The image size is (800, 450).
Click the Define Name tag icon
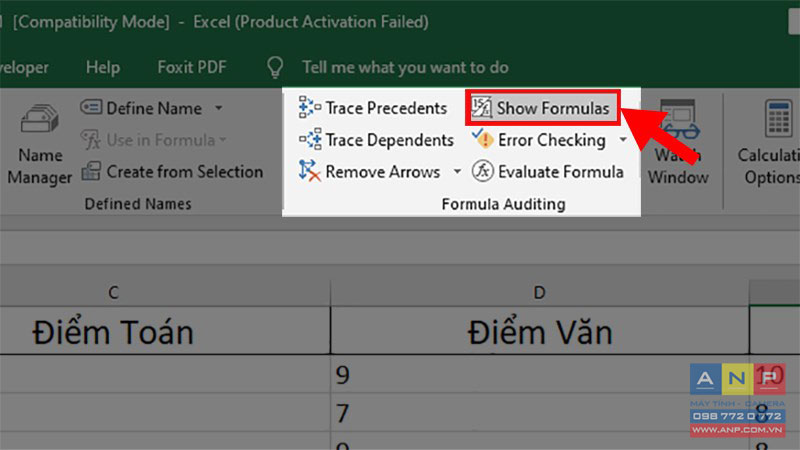pyautogui.click(x=91, y=107)
